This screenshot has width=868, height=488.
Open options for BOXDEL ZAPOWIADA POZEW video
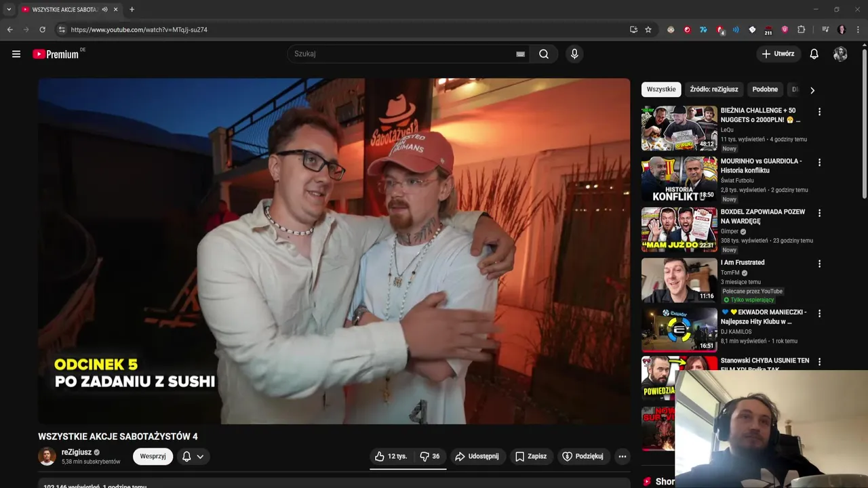pos(819,213)
